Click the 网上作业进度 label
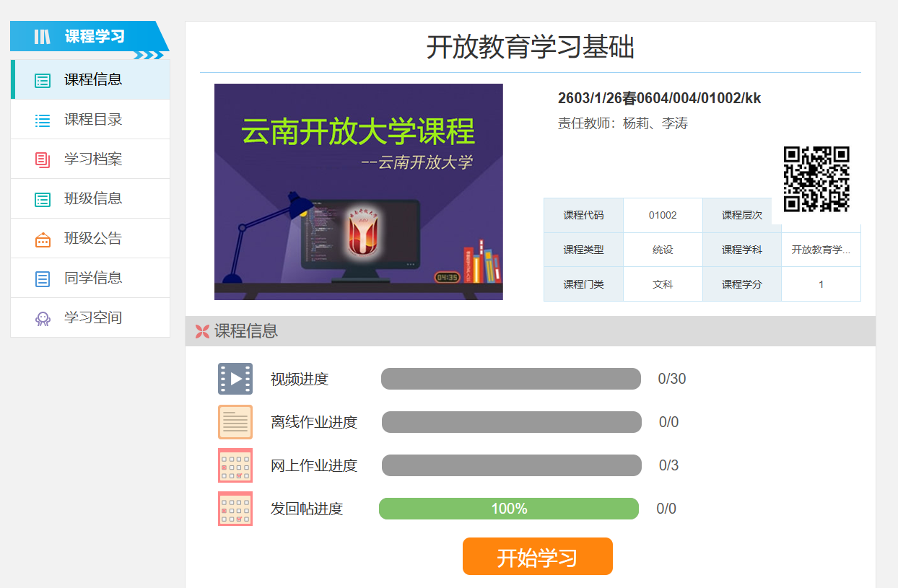The height and width of the screenshot is (588, 898). click(314, 465)
